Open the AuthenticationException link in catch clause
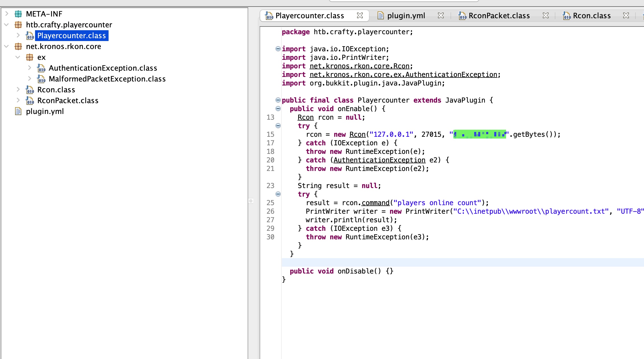 click(x=379, y=160)
